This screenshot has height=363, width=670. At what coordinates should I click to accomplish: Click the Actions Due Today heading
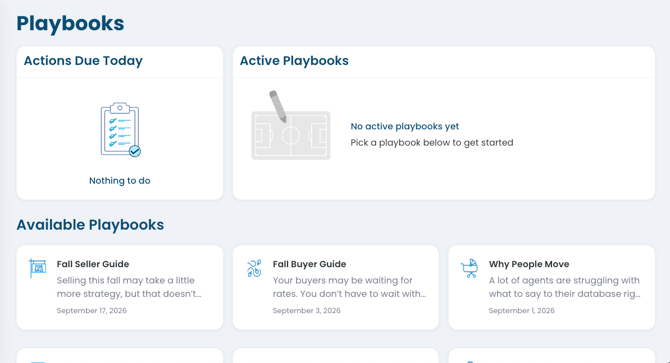[83, 61]
